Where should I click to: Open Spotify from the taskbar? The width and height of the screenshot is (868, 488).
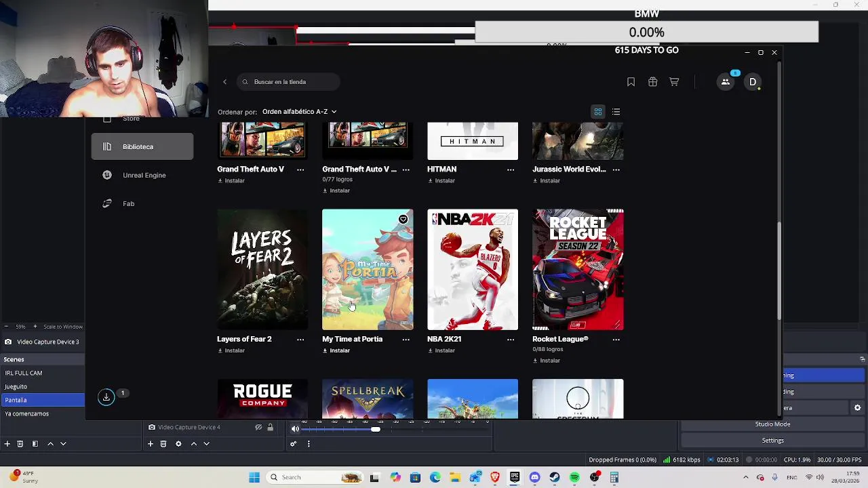pos(574,477)
